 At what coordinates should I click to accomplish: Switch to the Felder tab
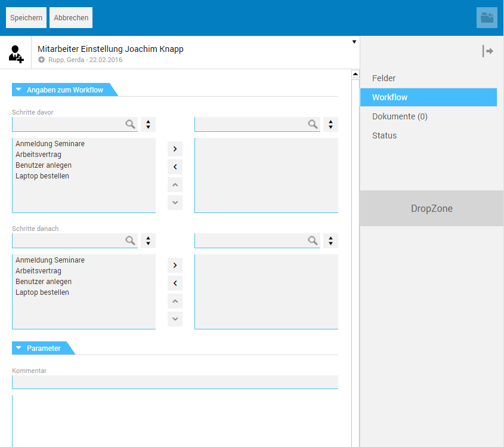[x=384, y=78]
